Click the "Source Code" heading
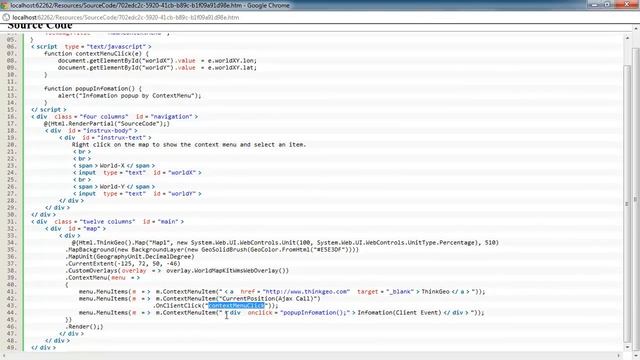The image size is (640, 360). click(40, 26)
